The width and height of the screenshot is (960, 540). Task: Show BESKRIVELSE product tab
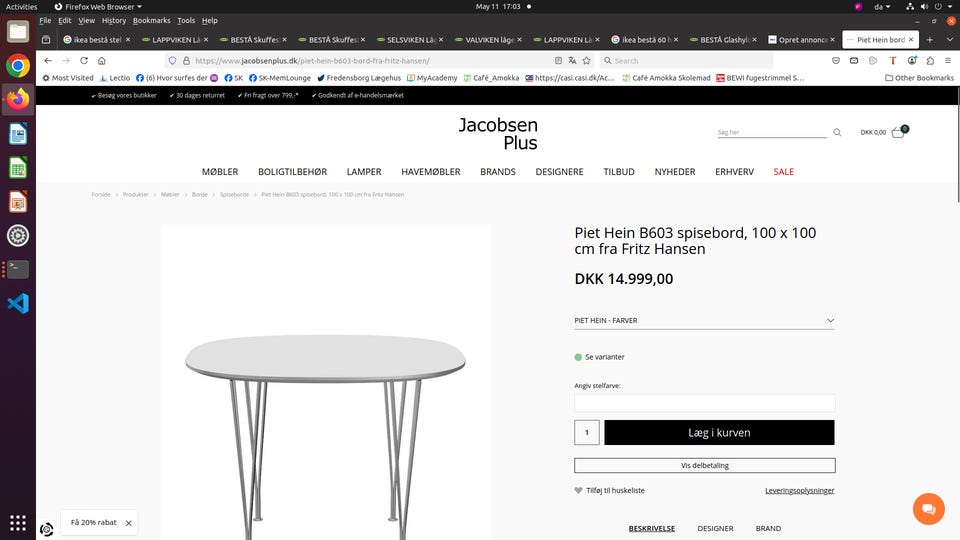651,528
